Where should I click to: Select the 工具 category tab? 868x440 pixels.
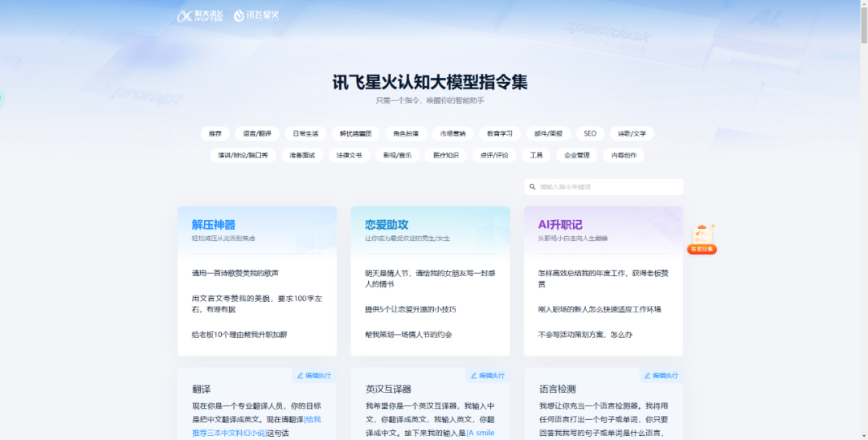click(536, 155)
